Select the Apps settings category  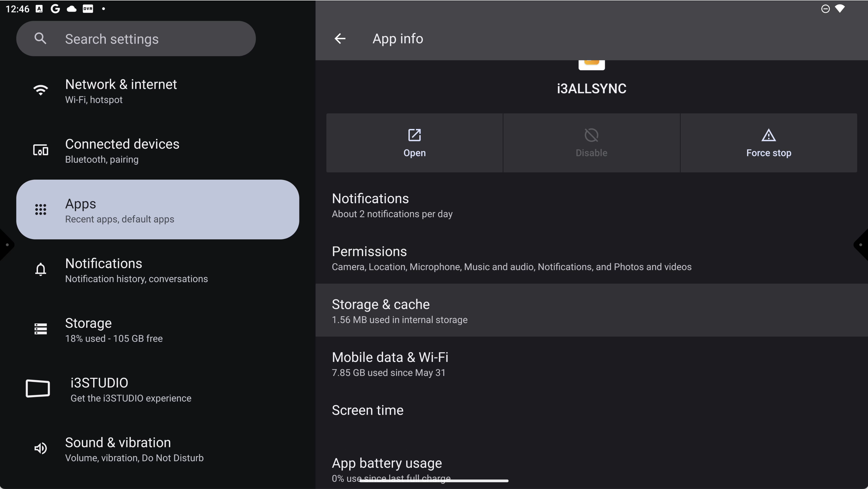coord(157,209)
